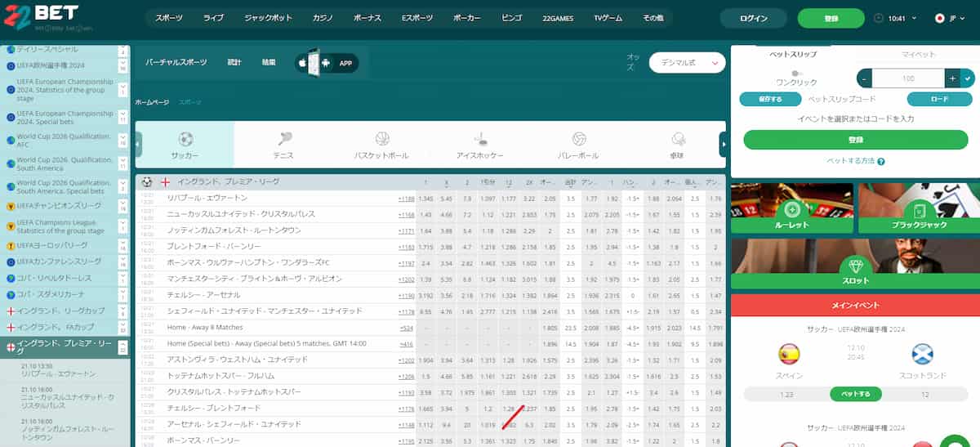Open the ボーナス top menu
The width and height of the screenshot is (980, 447).
click(x=367, y=18)
